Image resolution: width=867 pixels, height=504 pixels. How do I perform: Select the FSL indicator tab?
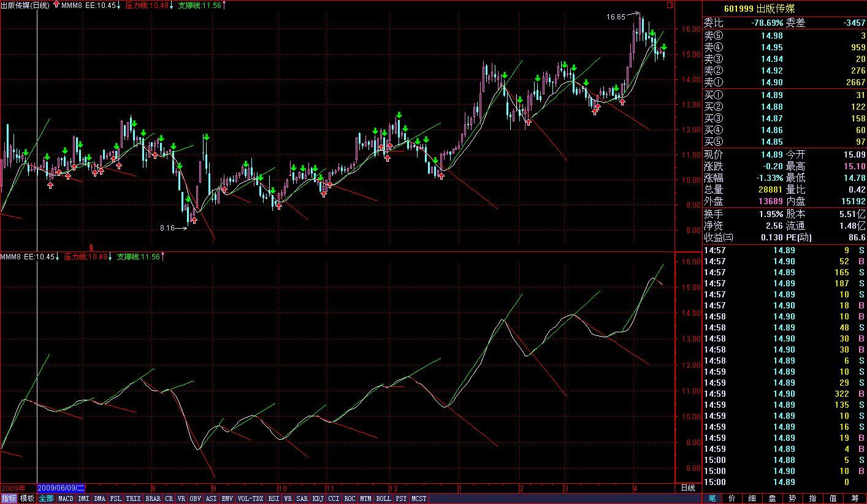[116, 499]
